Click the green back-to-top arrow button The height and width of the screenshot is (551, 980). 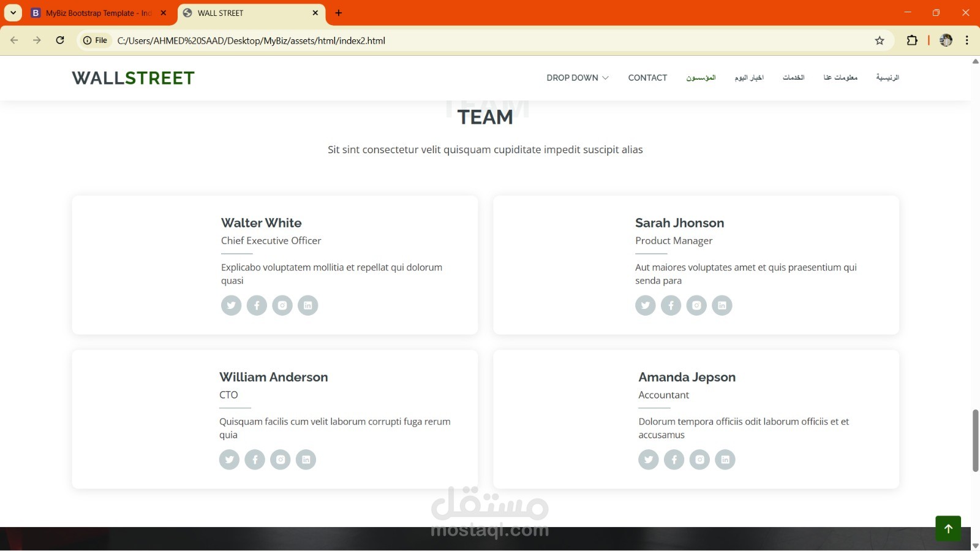[948, 528]
